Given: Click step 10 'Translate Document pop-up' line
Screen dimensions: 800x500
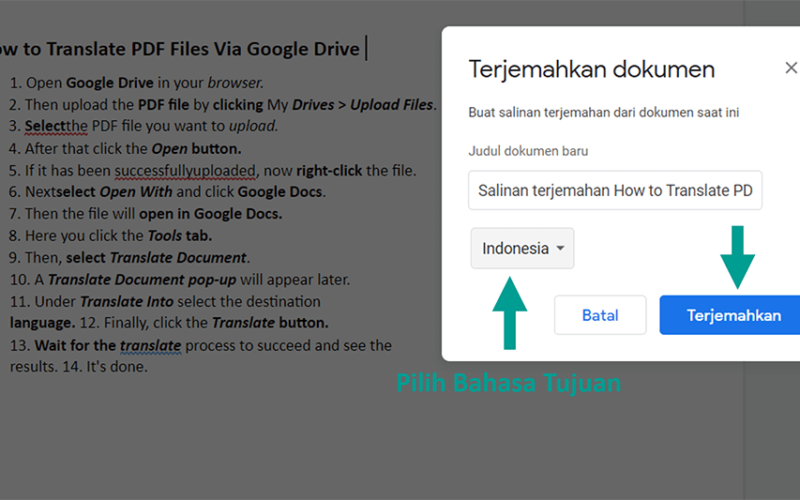Looking at the screenshot, I should click(x=180, y=280).
